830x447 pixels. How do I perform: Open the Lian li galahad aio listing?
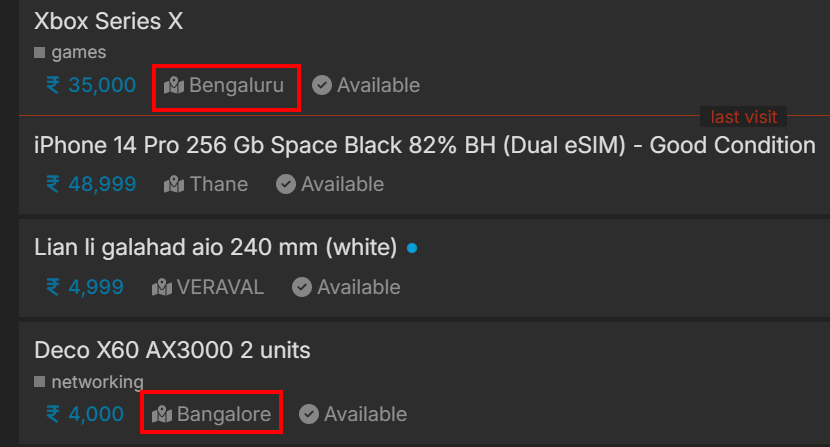215,247
